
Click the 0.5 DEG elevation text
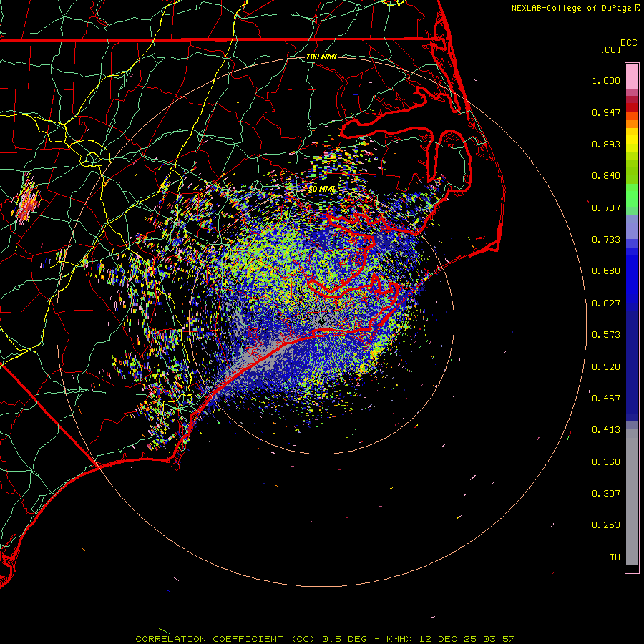344,639
